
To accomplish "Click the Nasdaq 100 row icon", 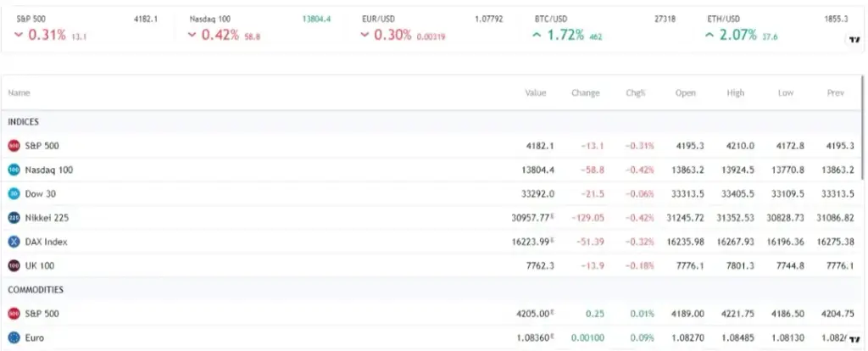I will (14, 170).
